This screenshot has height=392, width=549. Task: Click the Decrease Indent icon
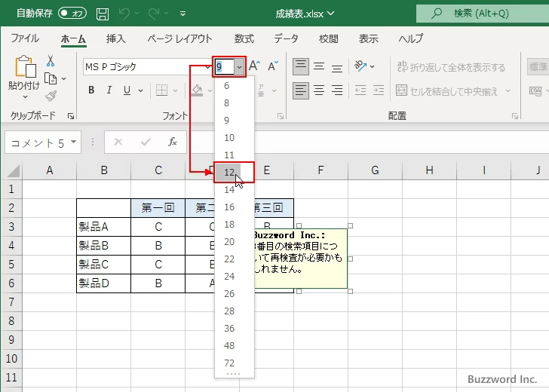pyautogui.click(x=360, y=91)
